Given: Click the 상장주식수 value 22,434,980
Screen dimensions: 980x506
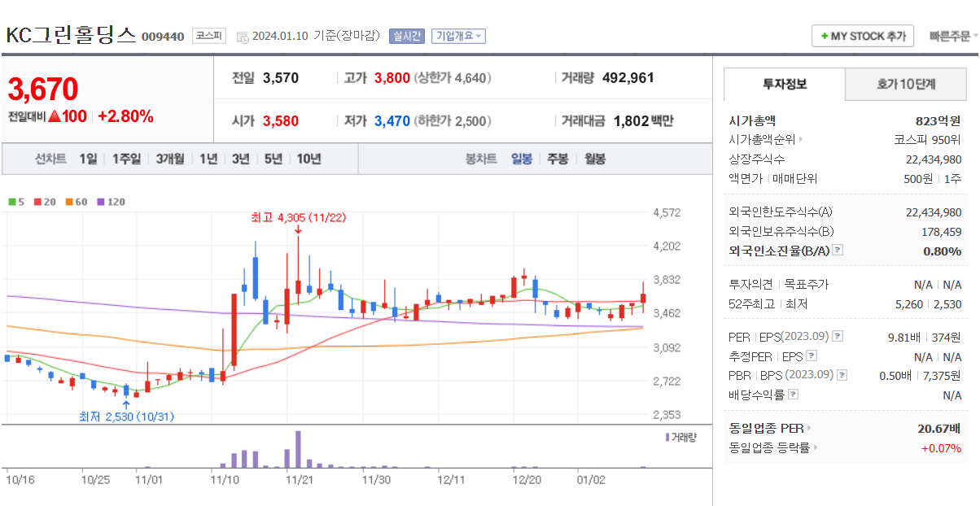Looking at the screenshot, I should 934,159.
